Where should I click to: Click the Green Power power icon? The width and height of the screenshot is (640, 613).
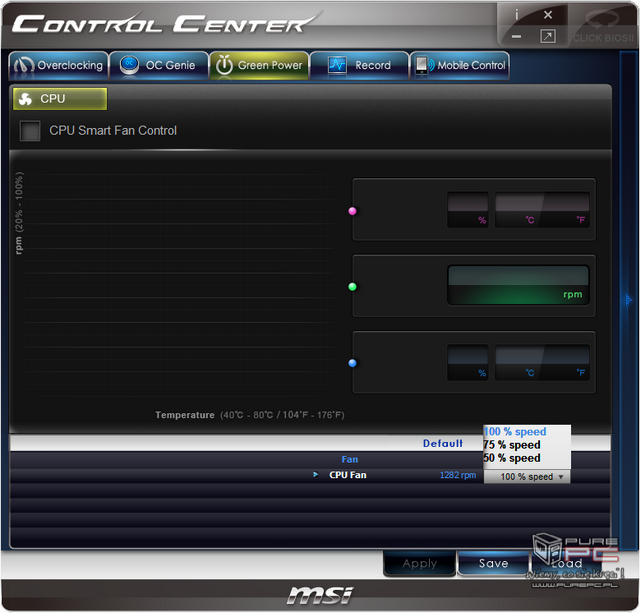tap(224, 65)
